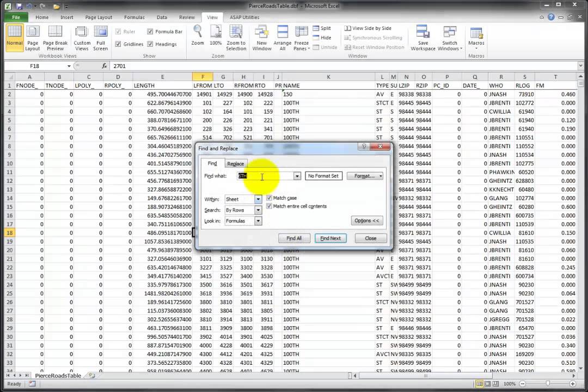Click the Excel Help question icon
Screen dimensions: 588x392
click(551, 17)
